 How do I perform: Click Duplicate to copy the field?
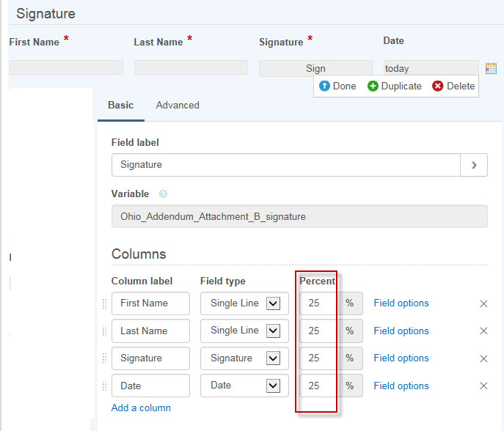395,86
